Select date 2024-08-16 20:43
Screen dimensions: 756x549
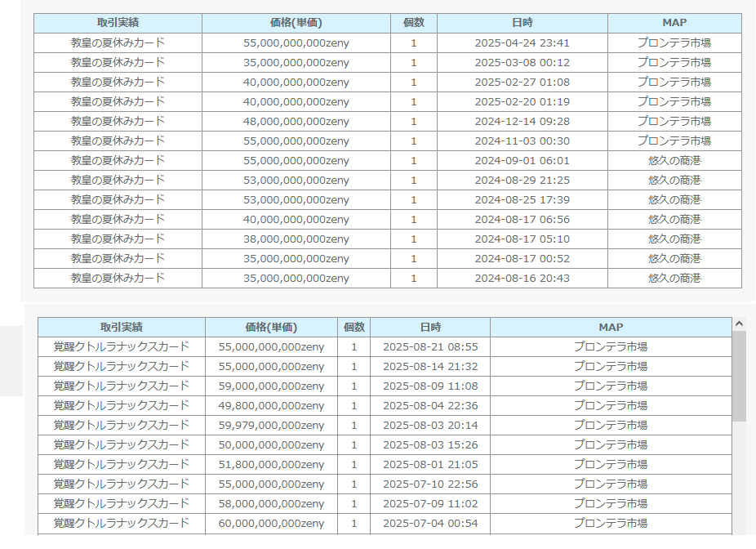[523, 279]
